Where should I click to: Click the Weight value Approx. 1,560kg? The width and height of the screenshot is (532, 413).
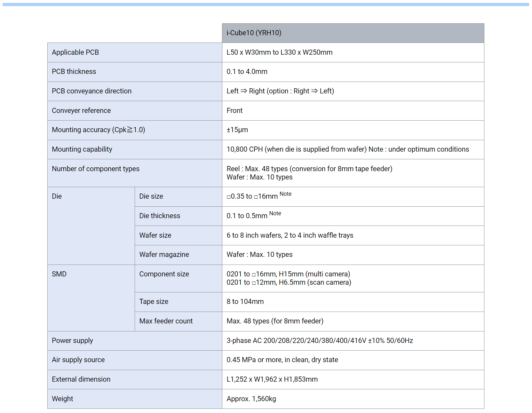click(x=251, y=399)
